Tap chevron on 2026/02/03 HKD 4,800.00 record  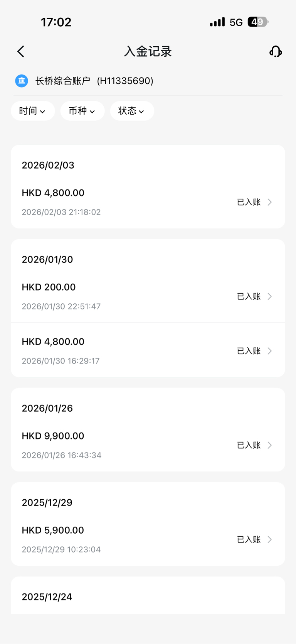click(x=270, y=202)
